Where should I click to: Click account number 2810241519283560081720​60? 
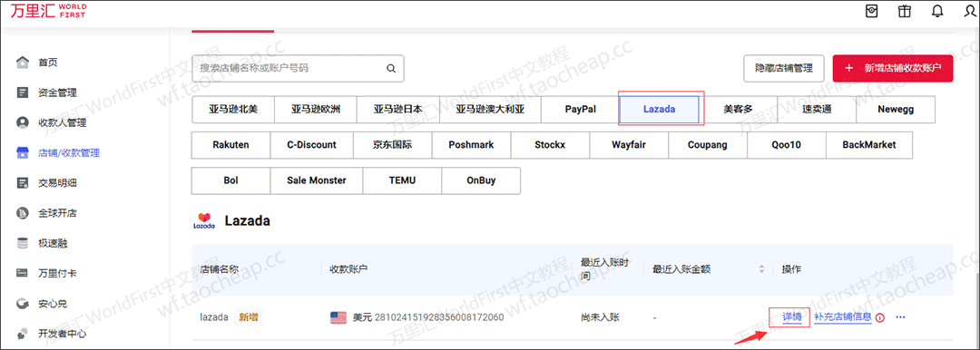439,317
